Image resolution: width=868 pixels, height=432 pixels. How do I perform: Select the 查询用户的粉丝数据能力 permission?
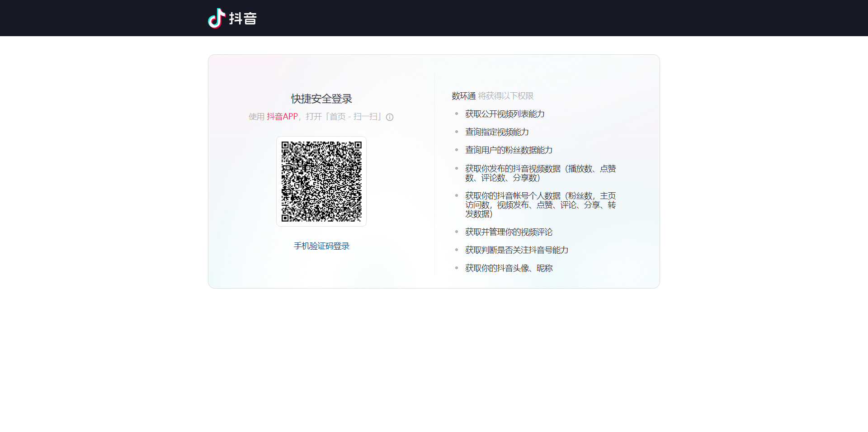[509, 150]
